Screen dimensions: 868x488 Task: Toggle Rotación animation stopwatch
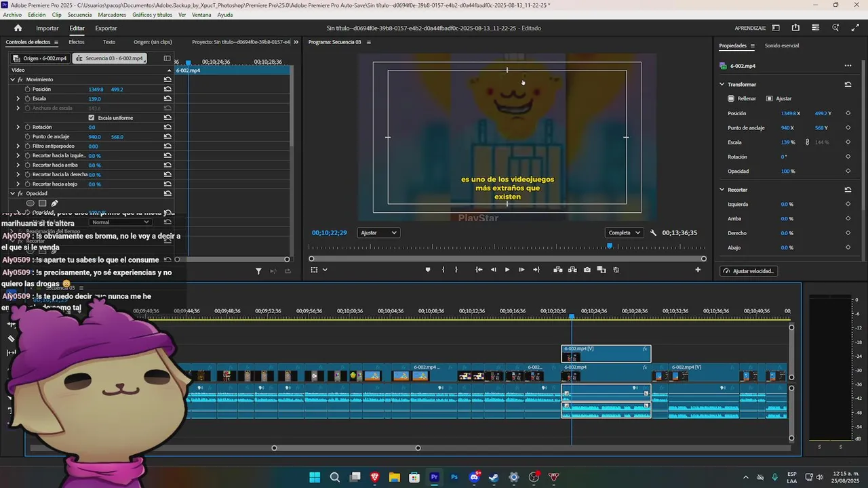click(28, 127)
